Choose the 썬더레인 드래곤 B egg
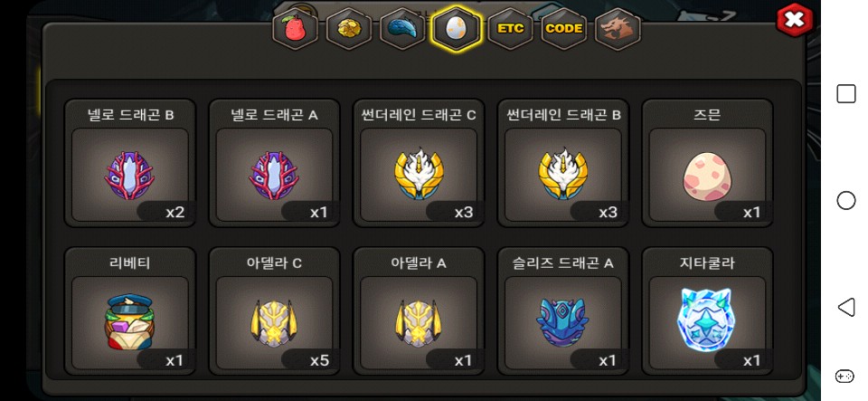Image resolution: width=868 pixels, height=401 pixels. (563, 164)
